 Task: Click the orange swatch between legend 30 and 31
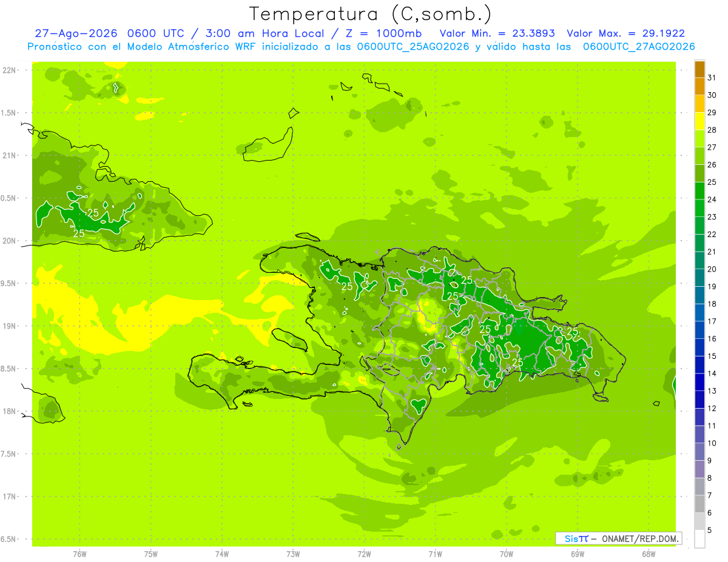pyautogui.click(x=699, y=86)
